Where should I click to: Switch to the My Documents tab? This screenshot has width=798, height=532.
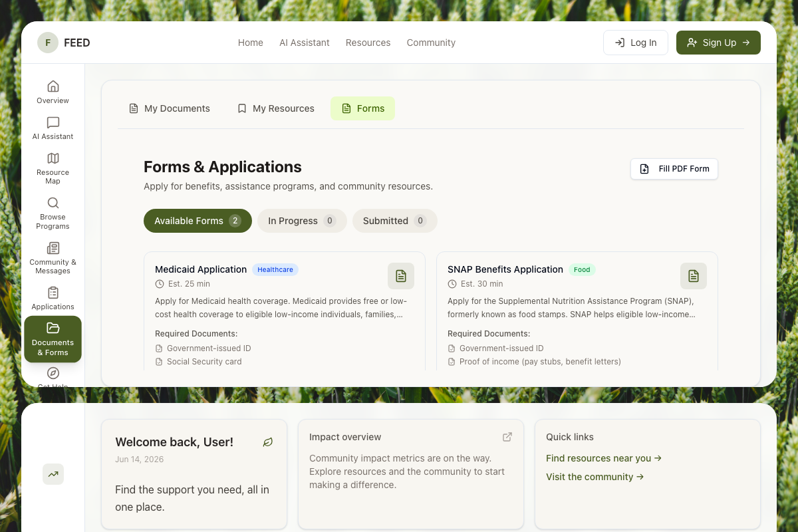click(169, 108)
